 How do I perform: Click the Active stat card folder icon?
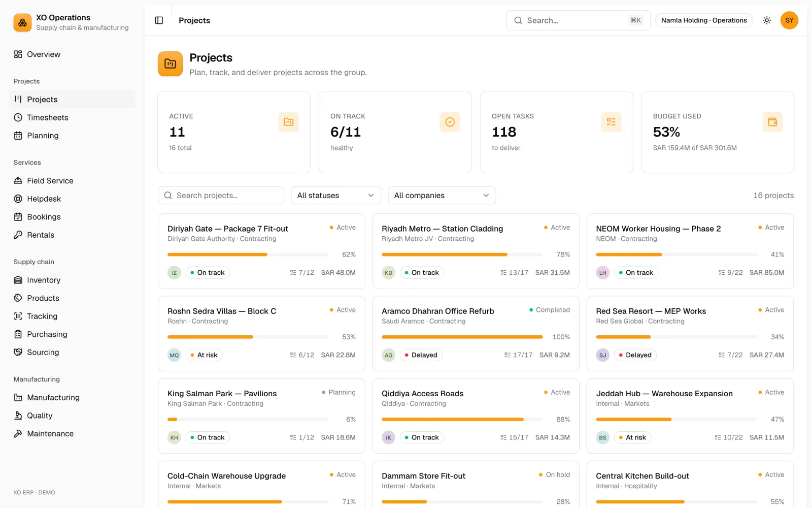[288, 122]
